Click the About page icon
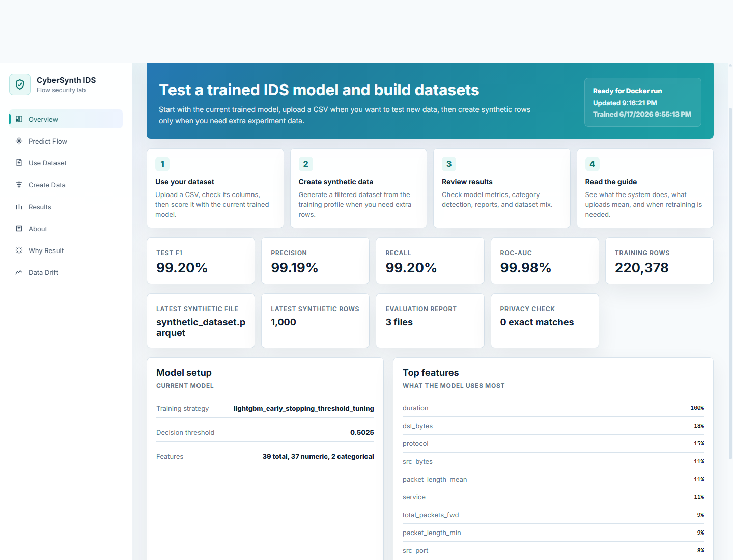The height and width of the screenshot is (560, 733). pyautogui.click(x=19, y=229)
